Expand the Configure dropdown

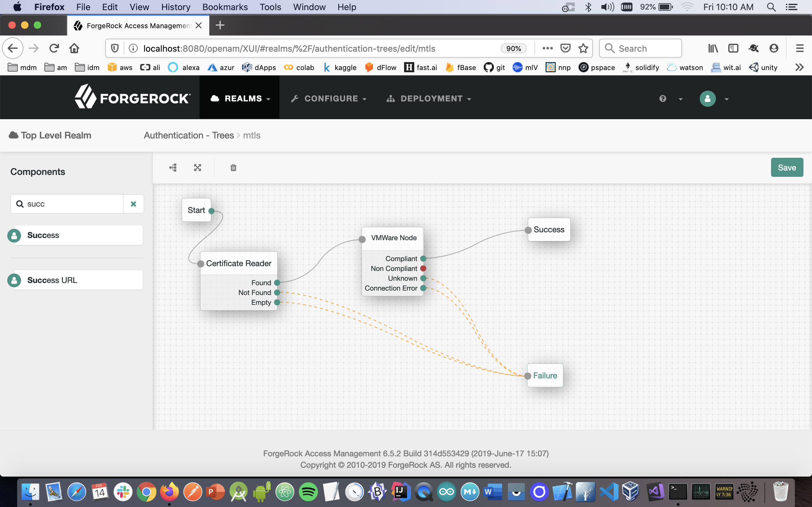pyautogui.click(x=329, y=99)
